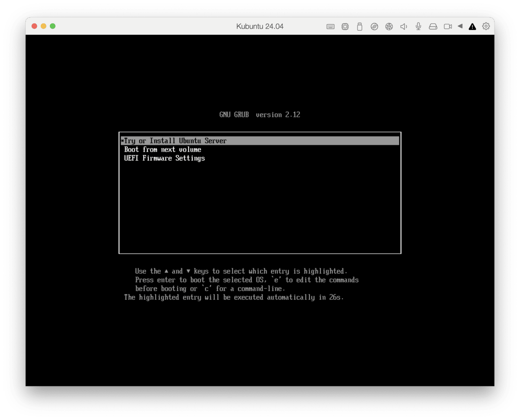Viewport: 520px width, 420px height.
Task: Click the 'Press enter to boot the selected OS' line
Action: [247, 280]
